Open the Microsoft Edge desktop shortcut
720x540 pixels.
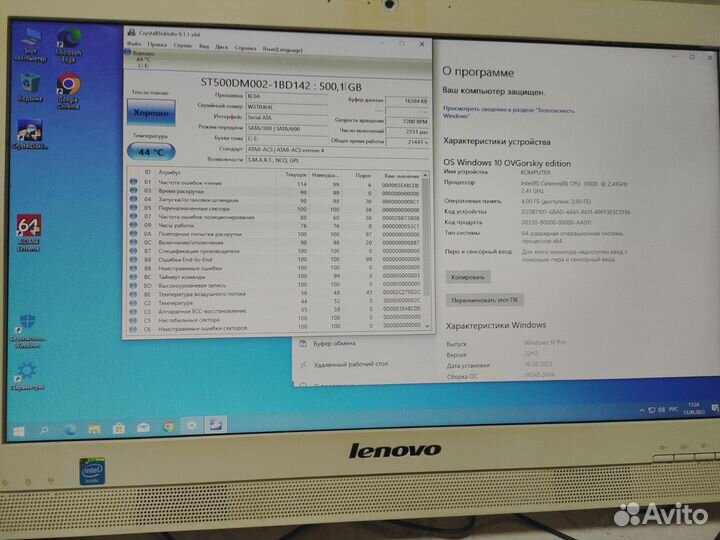pyautogui.click(x=69, y=45)
